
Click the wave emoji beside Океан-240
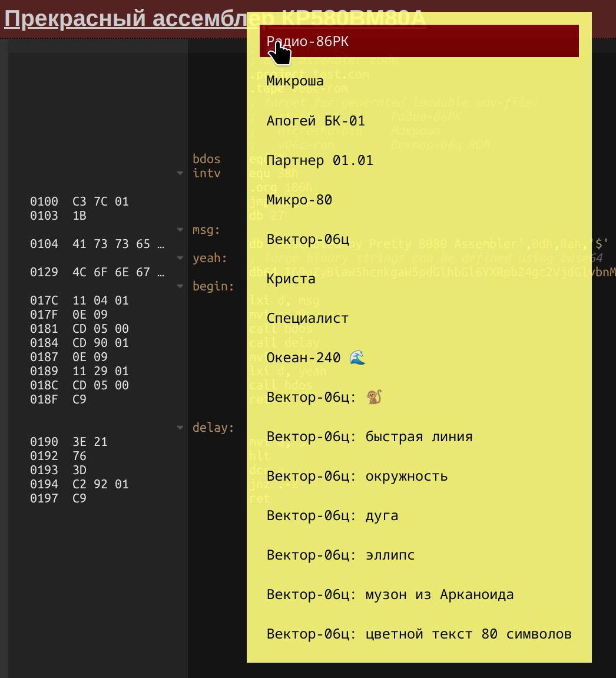[357, 358]
